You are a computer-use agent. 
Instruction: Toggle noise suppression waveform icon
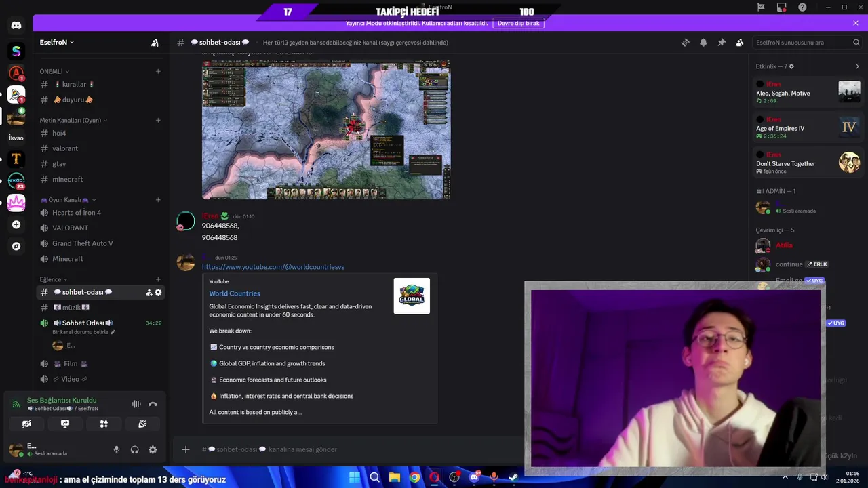136,404
